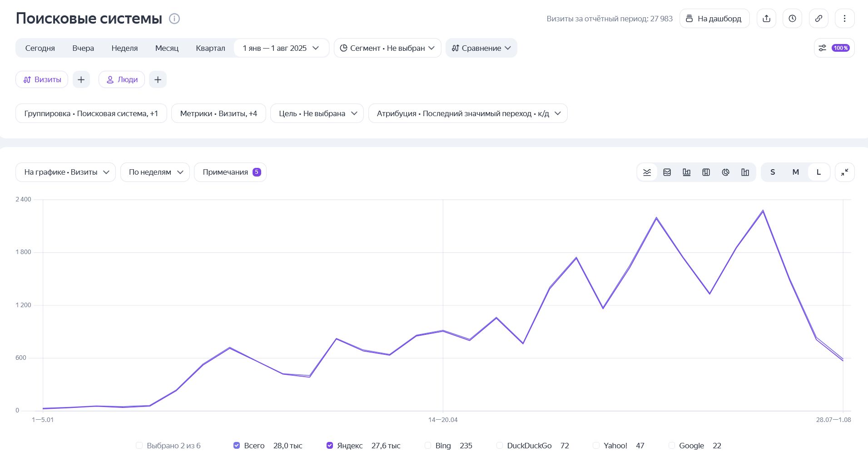Open the По неделям grouping dropdown
The image size is (868, 461).
[x=155, y=172]
